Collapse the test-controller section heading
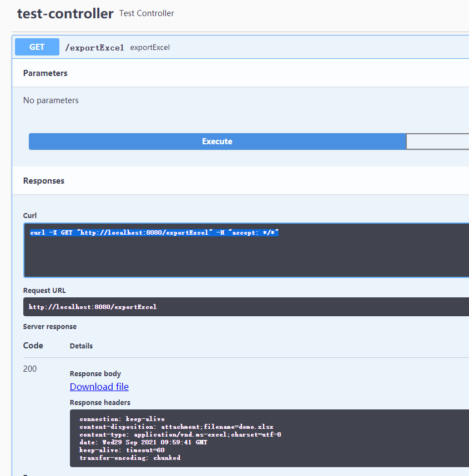The image size is (469, 476). [65, 14]
